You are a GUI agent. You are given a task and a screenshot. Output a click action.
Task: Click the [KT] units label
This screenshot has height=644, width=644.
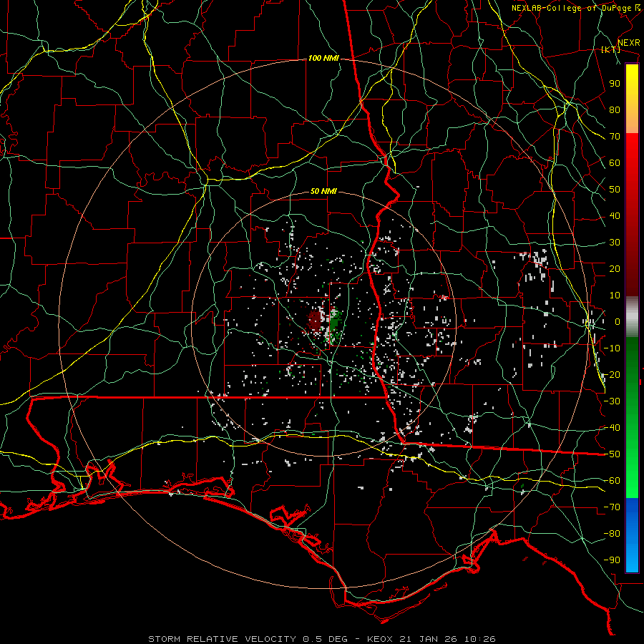(611, 49)
